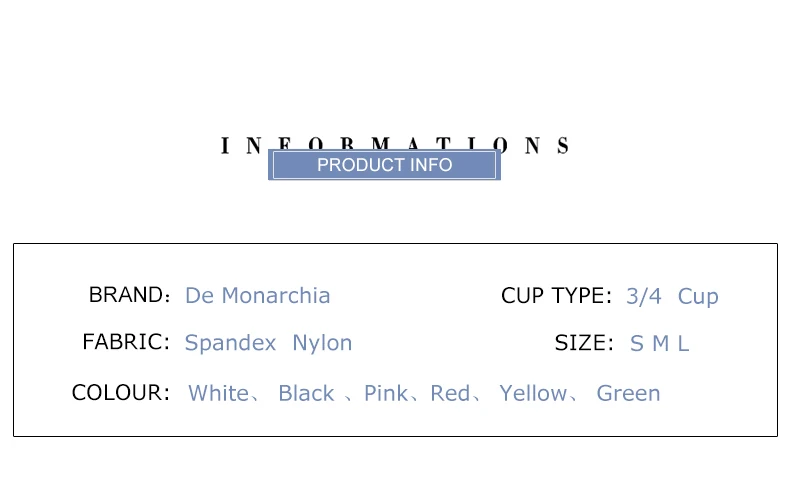Click the INFORMATIONS heading text

394,145
